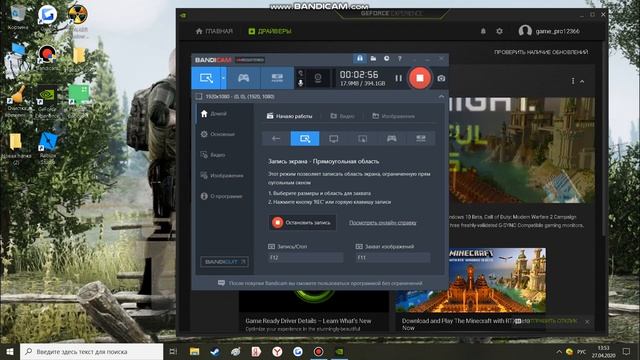The width and height of the screenshot is (640, 360).
Task: Toggle the webcam overlay icon
Action: click(318, 78)
